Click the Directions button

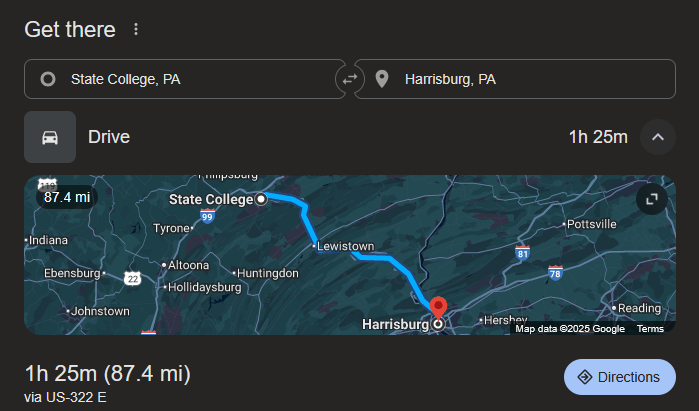pos(620,377)
